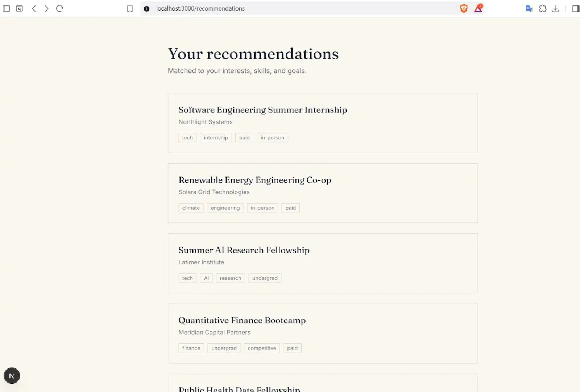Click the site information icon in address bar
The height and width of the screenshot is (392, 580).
146,8
